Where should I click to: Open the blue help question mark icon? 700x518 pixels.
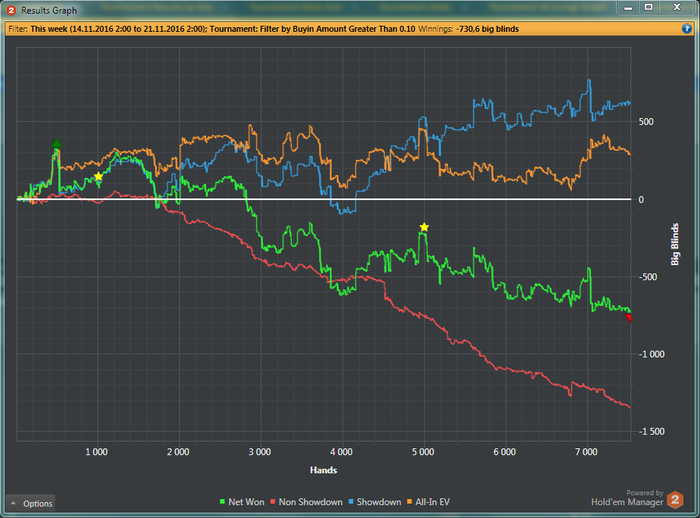point(687,29)
